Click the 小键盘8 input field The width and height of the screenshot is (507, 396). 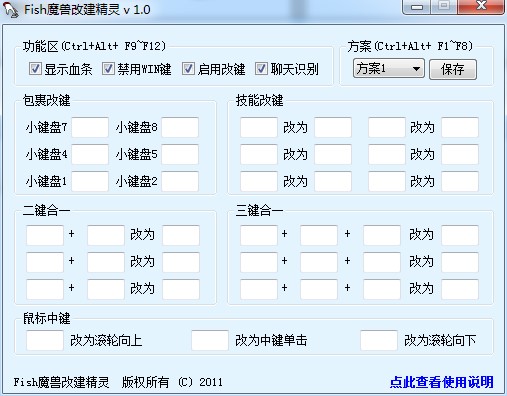tap(180, 127)
